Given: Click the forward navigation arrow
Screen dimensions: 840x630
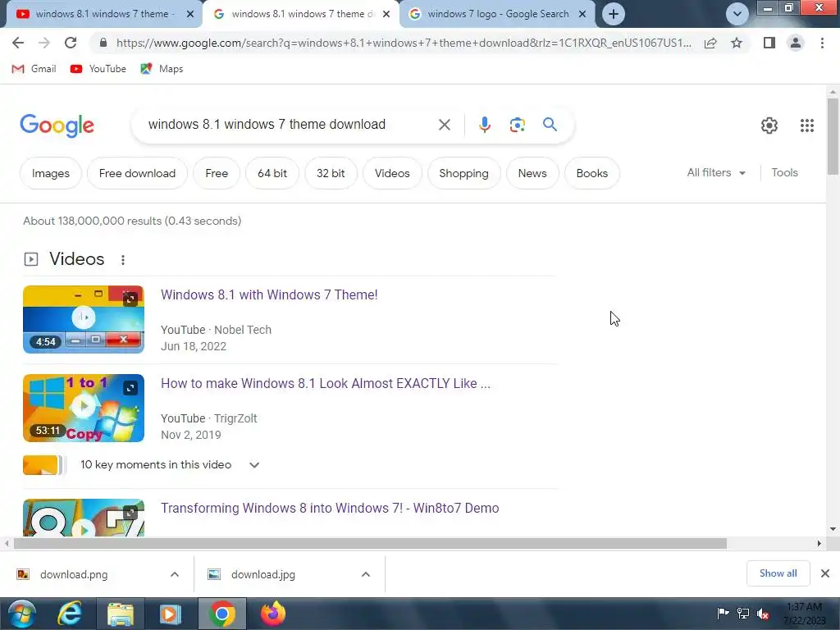Looking at the screenshot, I should [x=44, y=43].
